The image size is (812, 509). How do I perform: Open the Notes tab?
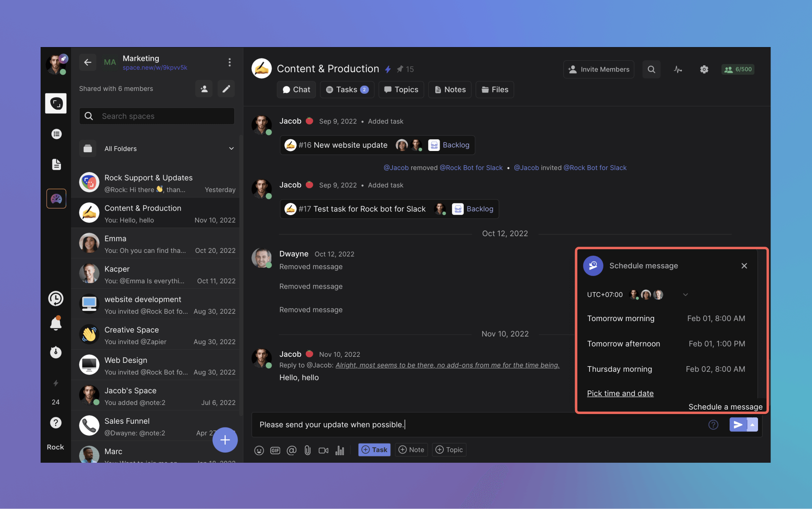[x=450, y=90]
